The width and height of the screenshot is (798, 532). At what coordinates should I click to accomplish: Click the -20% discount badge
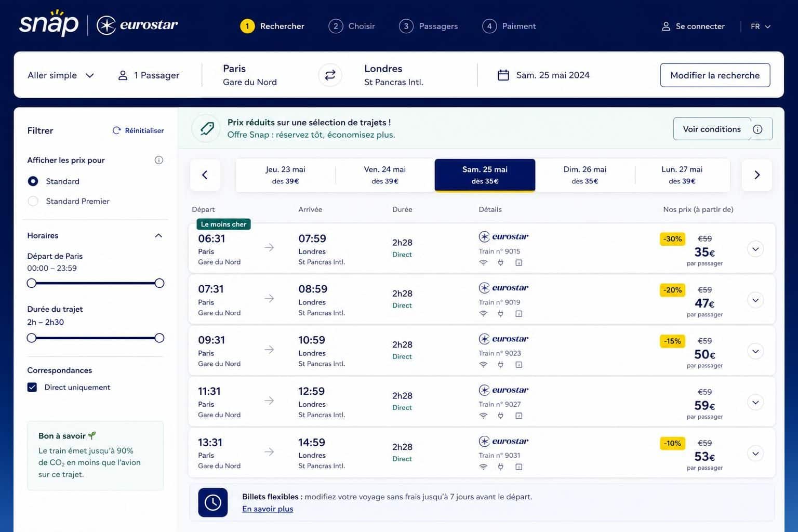[673, 290]
